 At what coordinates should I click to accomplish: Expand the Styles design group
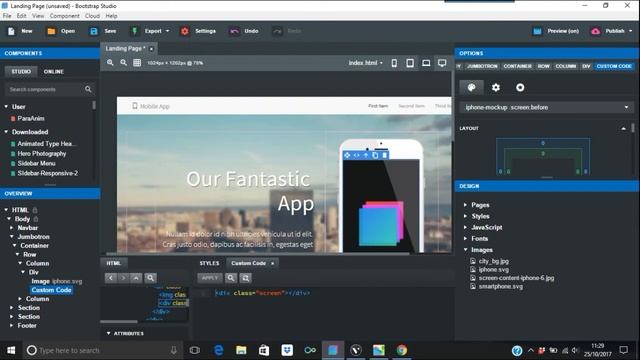coord(465,216)
